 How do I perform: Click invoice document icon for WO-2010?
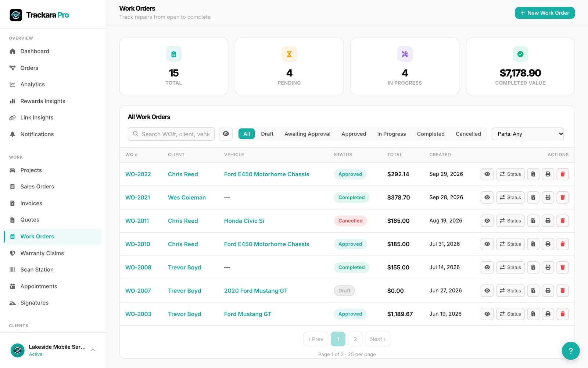click(533, 244)
